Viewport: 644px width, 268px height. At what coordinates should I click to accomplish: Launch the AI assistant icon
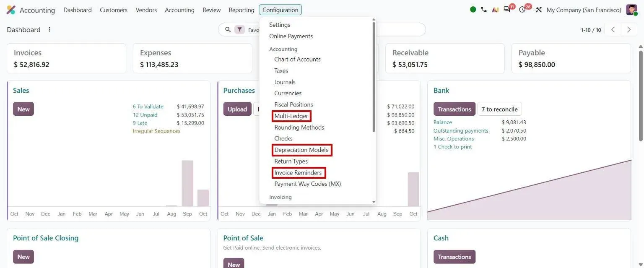pyautogui.click(x=495, y=10)
